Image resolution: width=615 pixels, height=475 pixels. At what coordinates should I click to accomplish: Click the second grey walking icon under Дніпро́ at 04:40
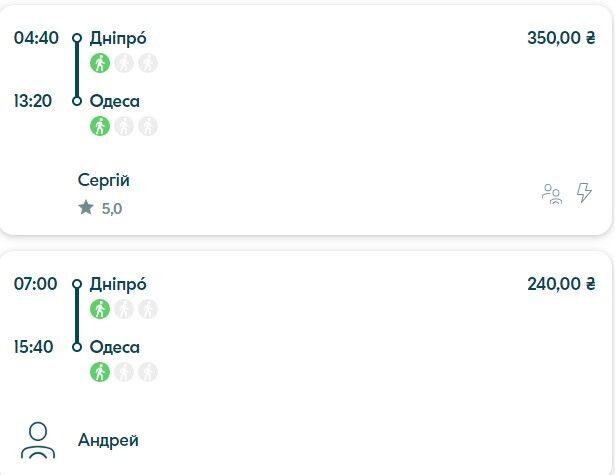[x=124, y=63]
